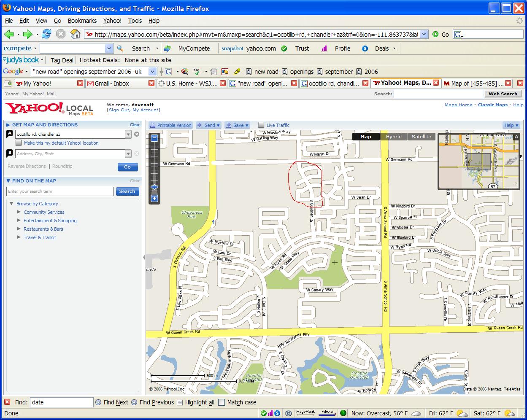This screenshot has width=527, height=420.
Task: Expand the Restaurants & Bars category
Action: (x=19, y=229)
